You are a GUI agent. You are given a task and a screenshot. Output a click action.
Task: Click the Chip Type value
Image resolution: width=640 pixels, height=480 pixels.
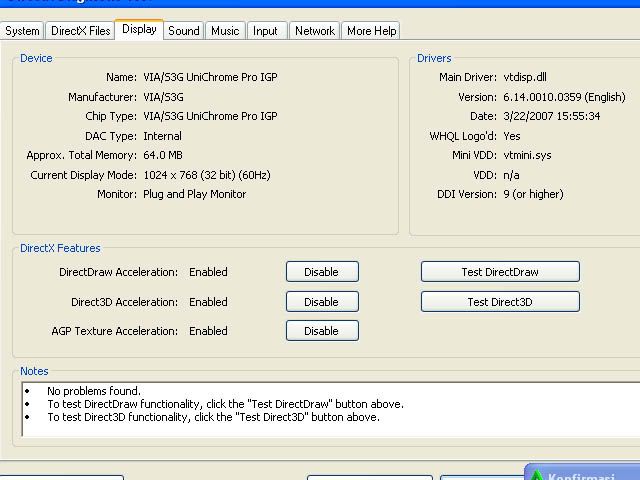(210, 116)
